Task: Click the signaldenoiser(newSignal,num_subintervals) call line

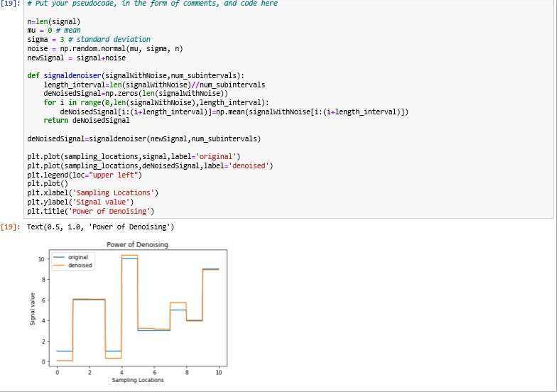Action: pyautogui.click(x=144, y=138)
